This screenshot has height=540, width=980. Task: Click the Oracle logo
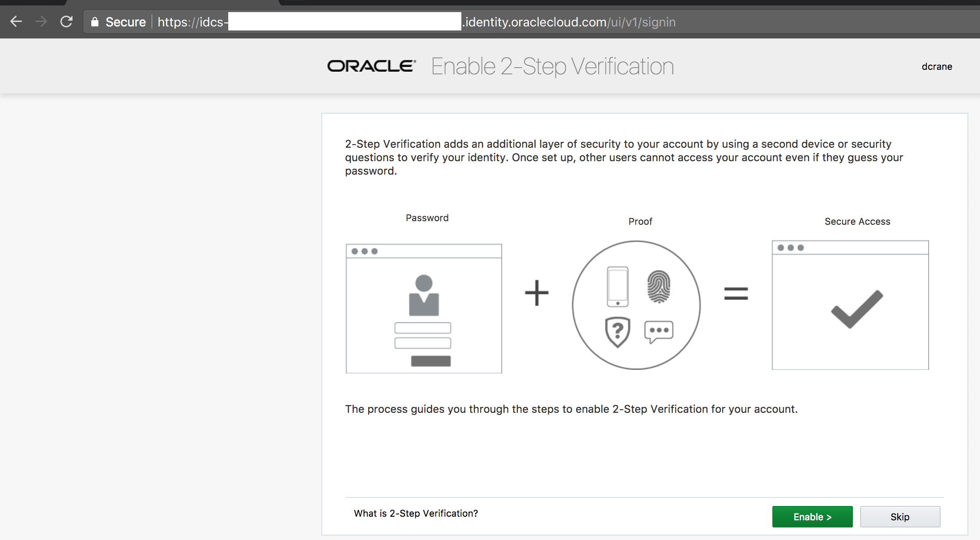[x=371, y=66]
